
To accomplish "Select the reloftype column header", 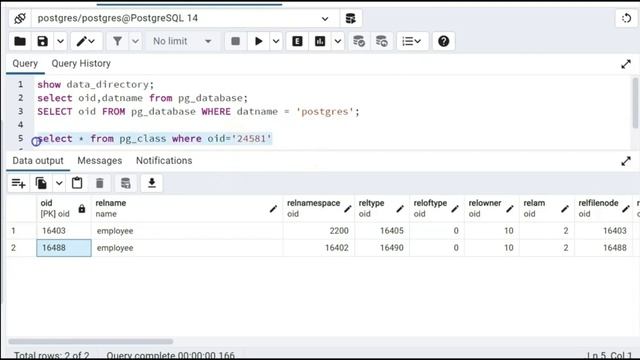I will click(x=437, y=209).
